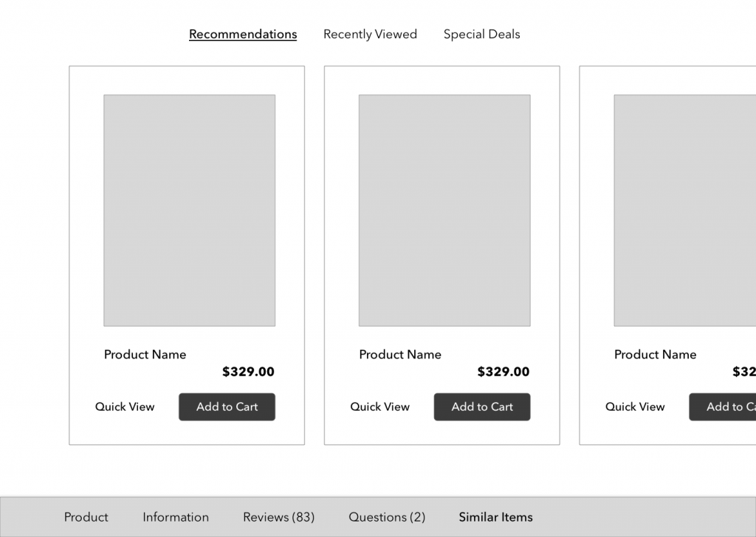Click Quick View on the third product

click(x=635, y=407)
